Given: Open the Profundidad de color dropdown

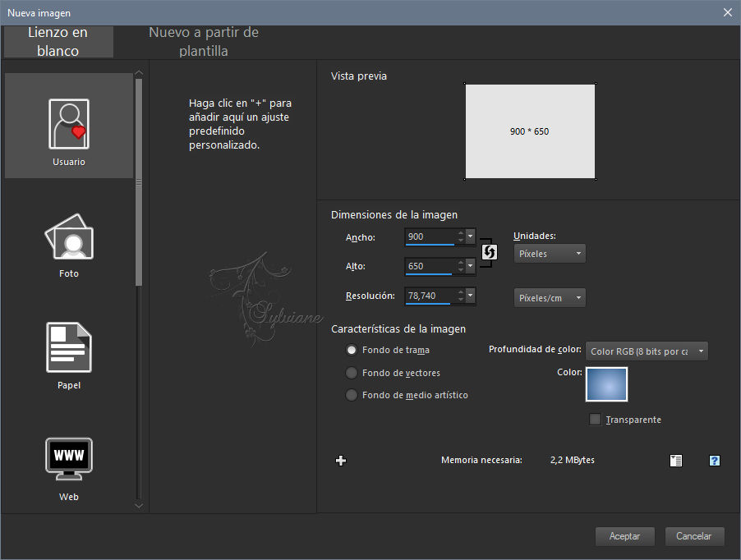Looking at the screenshot, I should (x=647, y=351).
